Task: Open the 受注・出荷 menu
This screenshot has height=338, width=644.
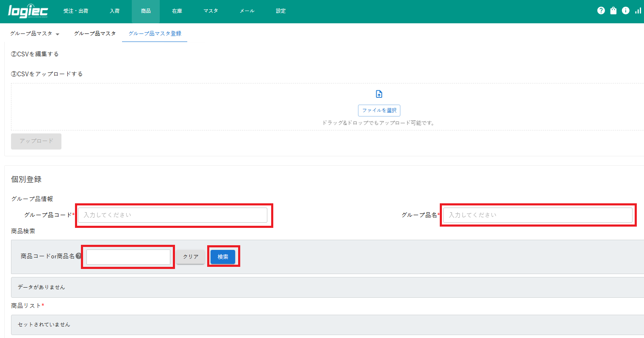Action: point(76,11)
